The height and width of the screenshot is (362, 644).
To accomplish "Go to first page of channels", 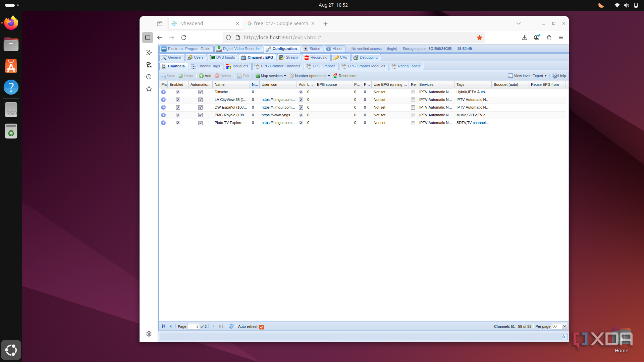I will coord(163,326).
